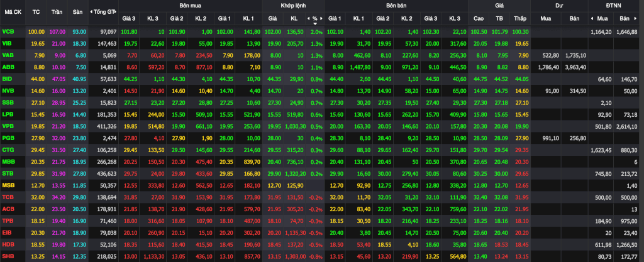
Task: Open the TPB stock symbol
Action: tap(8, 221)
